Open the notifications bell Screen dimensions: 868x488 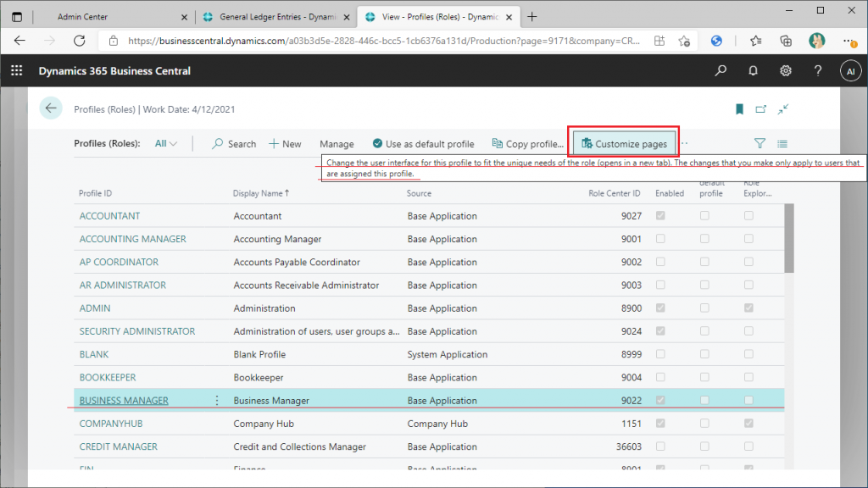[x=753, y=71]
